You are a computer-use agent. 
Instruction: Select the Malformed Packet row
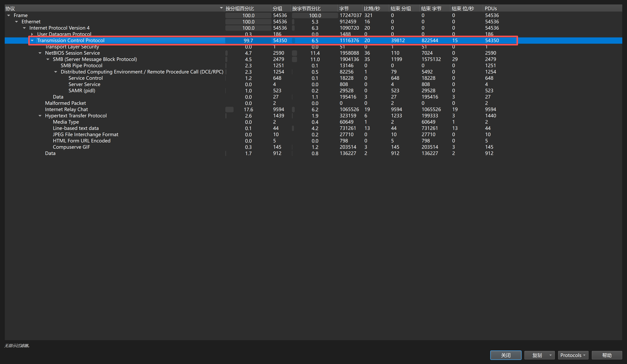(65, 103)
